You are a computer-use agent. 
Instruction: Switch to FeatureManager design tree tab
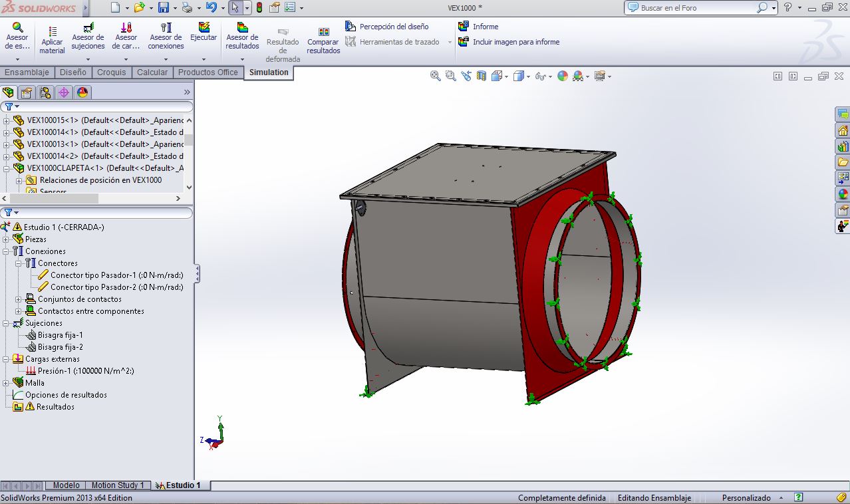coord(8,92)
